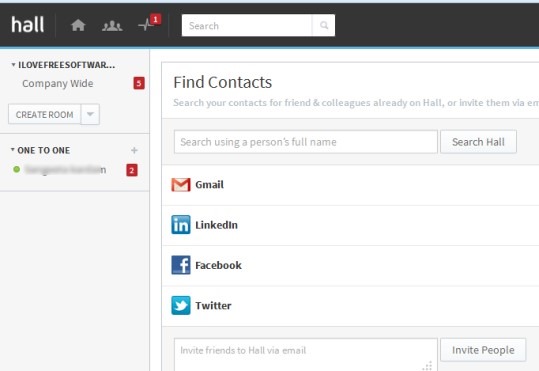Open the activity pulse icon
The width and height of the screenshot is (539, 371).
tap(145, 25)
